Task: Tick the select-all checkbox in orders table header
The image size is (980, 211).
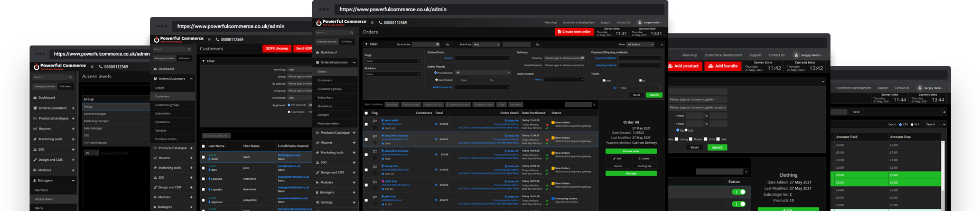Action: (x=366, y=113)
